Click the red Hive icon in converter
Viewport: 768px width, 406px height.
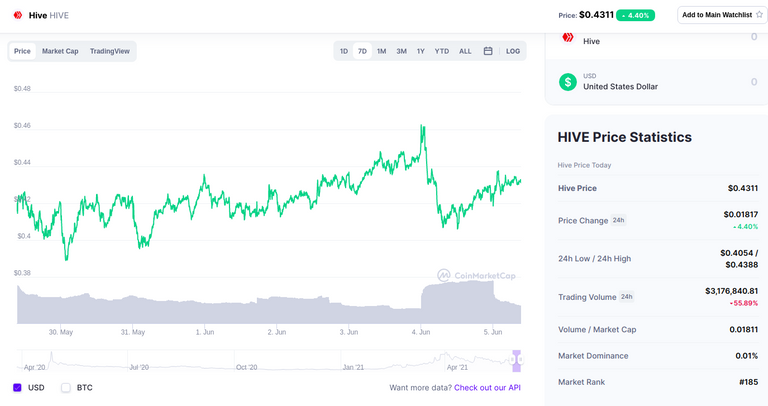tap(568, 37)
